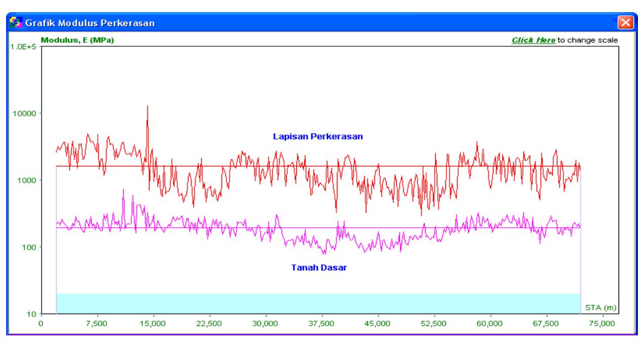Image resolution: width=644 pixels, height=344 pixels.
Task: Click the STA (m) axis label
Action: (x=600, y=307)
